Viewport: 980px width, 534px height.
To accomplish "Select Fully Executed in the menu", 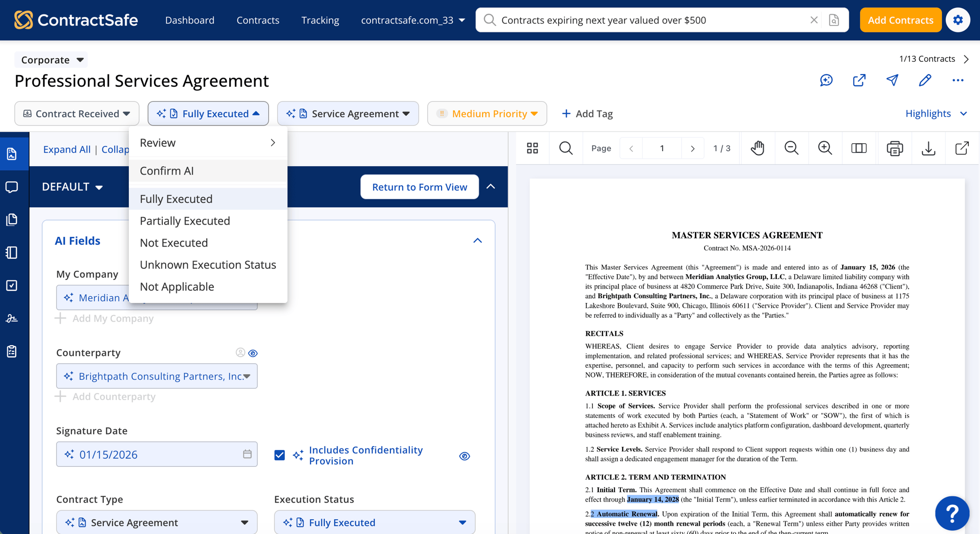I will [208, 199].
